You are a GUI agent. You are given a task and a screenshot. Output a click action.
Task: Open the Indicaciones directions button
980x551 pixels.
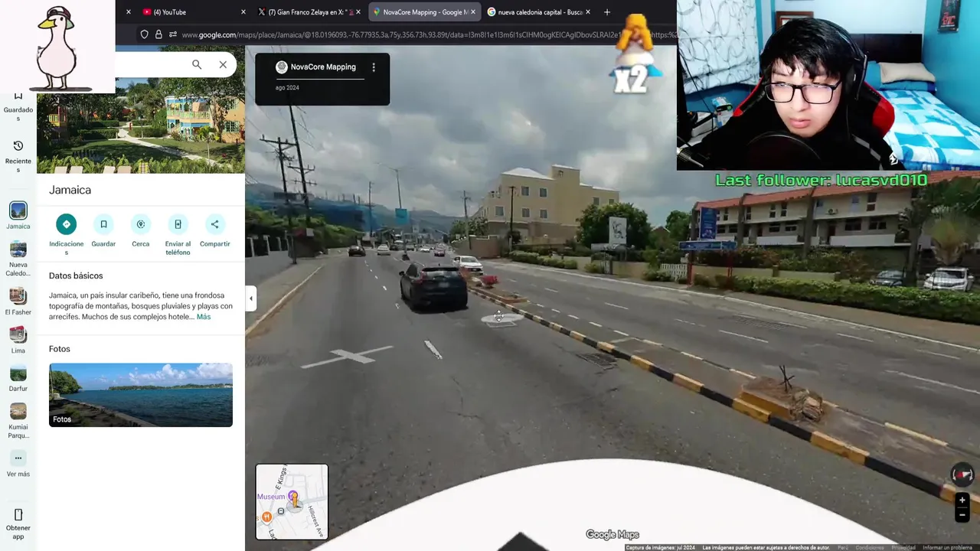coord(66,224)
